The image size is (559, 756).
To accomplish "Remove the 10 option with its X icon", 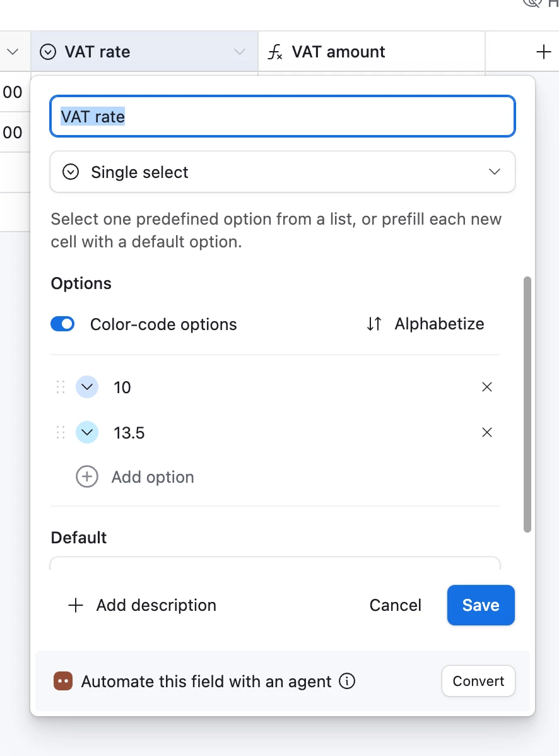I will [x=487, y=387].
